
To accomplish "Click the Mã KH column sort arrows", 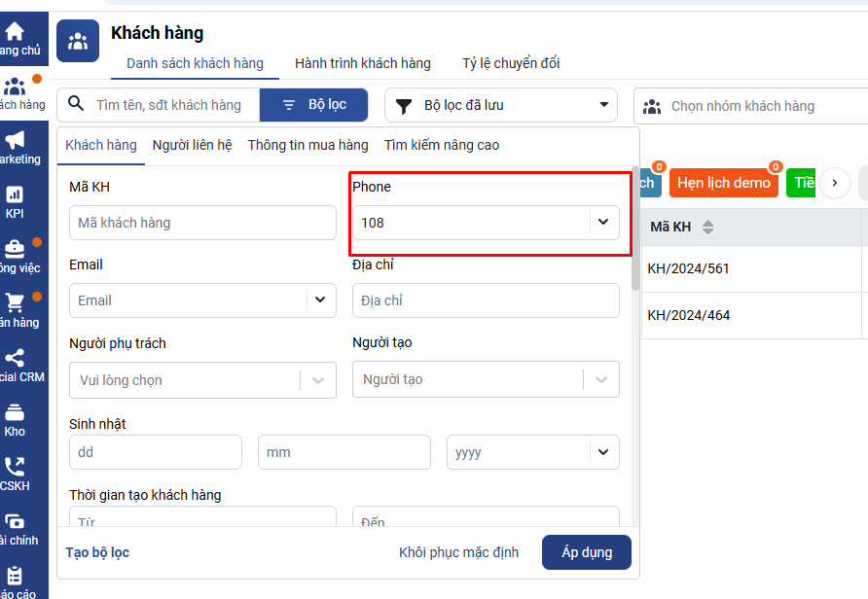I will tap(707, 227).
